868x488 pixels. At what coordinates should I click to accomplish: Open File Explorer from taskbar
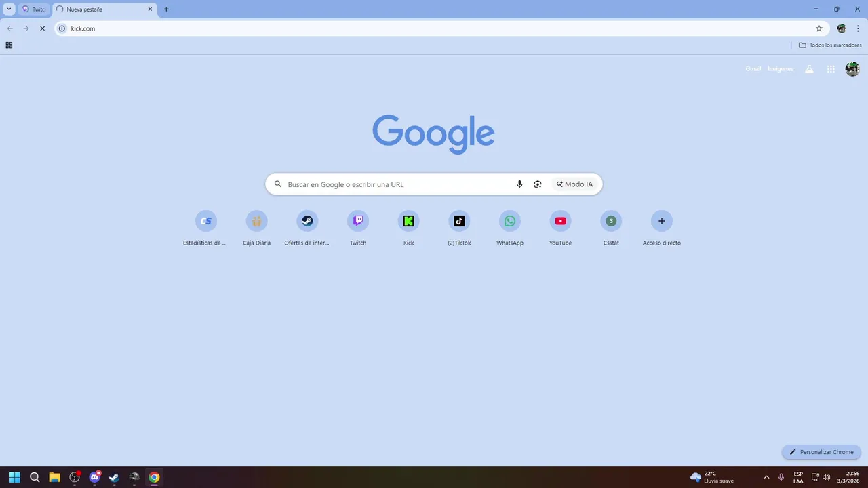(54, 477)
